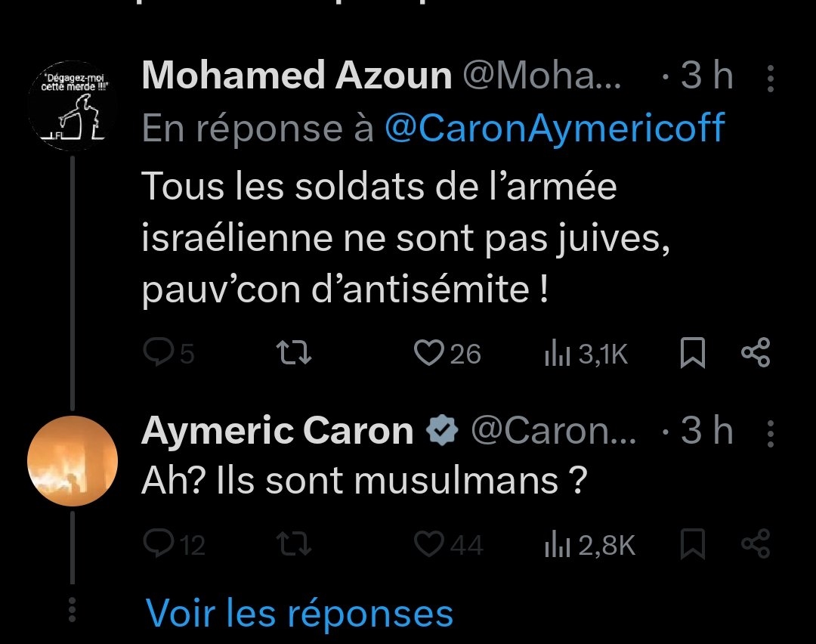Share Mohamed Azoun's tweet

click(756, 354)
